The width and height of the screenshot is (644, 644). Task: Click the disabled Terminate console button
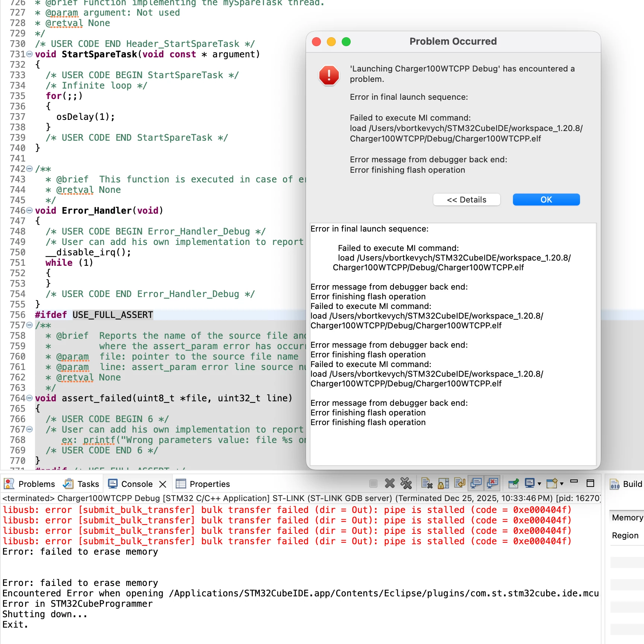pyautogui.click(x=373, y=484)
